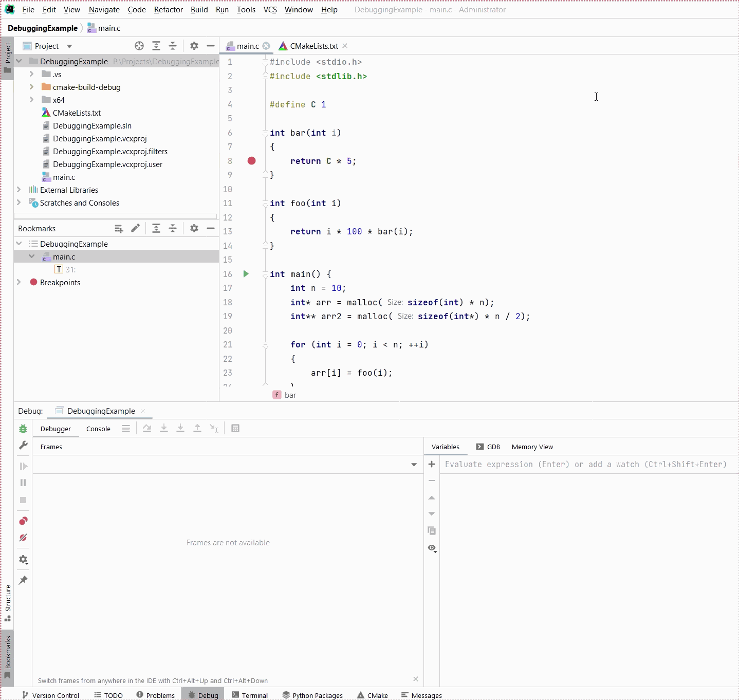Expand the cmake-build-debug folder
Screen dimensions: 739x700
pos(31,87)
